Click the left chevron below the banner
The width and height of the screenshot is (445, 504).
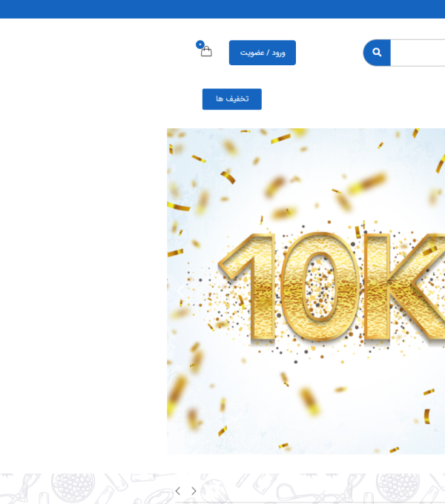[x=178, y=491]
